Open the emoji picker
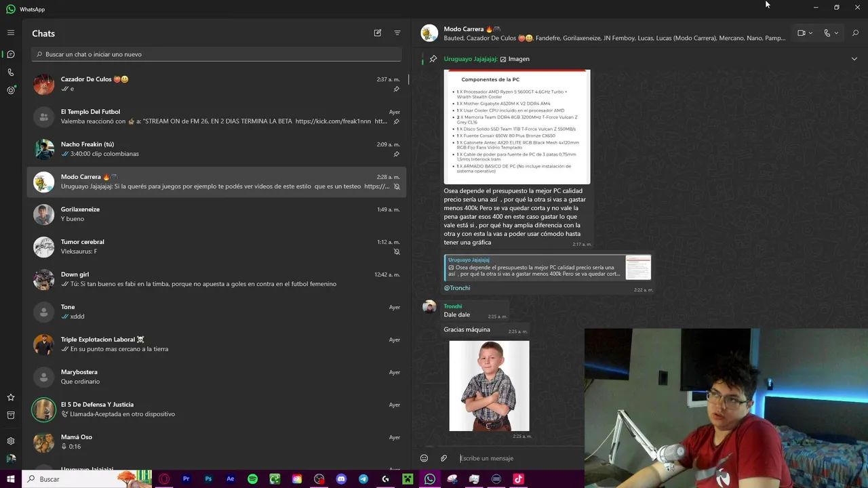This screenshot has width=868, height=488. [424, 458]
